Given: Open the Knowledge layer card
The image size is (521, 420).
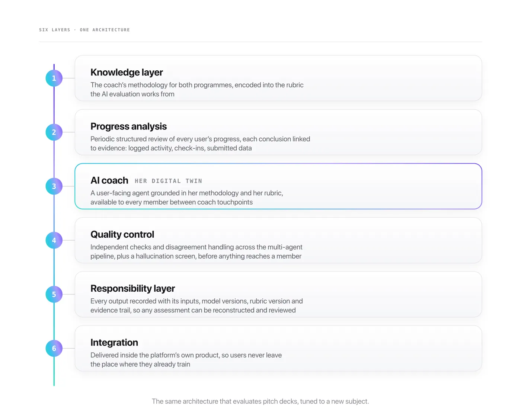Looking at the screenshot, I should click(x=278, y=78).
